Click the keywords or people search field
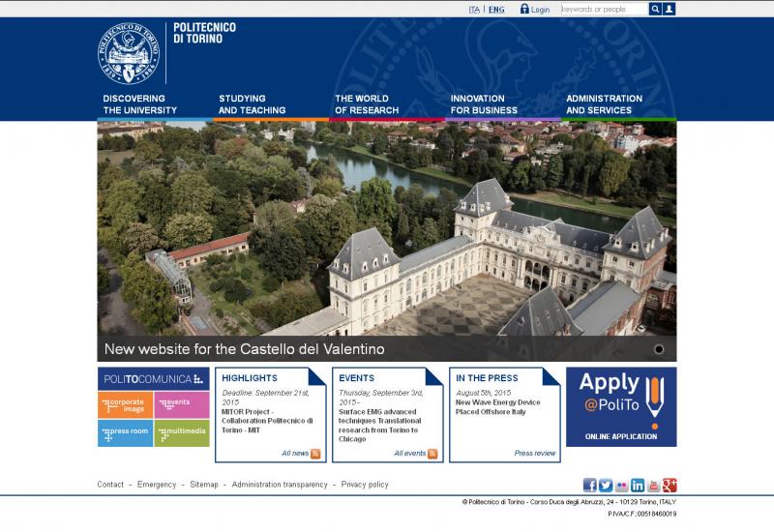Viewport: 774px width, 532px height. pos(604,9)
